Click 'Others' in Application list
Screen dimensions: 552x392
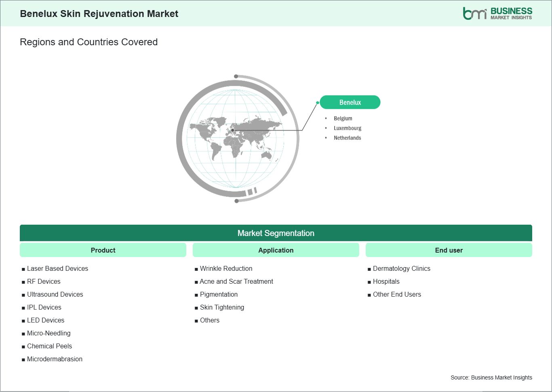(210, 320)
